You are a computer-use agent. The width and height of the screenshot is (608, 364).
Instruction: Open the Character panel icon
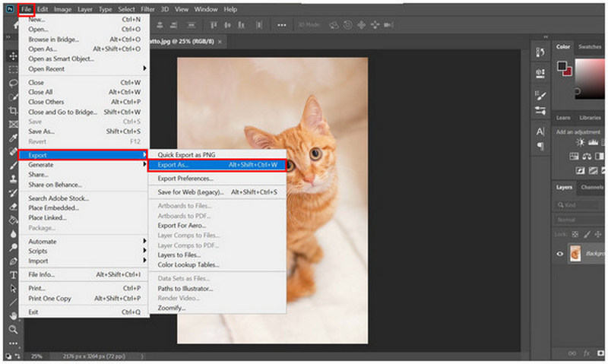[x=540, y=131]
